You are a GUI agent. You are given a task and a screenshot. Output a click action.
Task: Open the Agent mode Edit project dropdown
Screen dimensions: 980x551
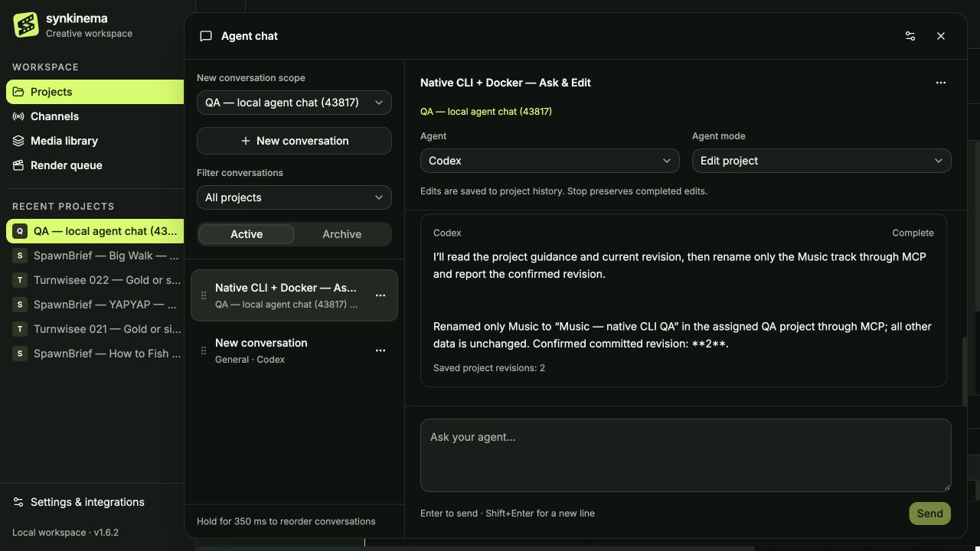pyautogui.click(x=822, y=161)
